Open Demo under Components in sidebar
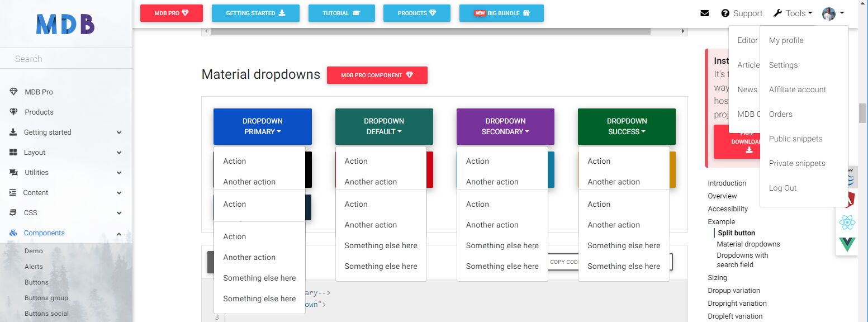Viewport: 868px width, 322px height. click(34, 251)
